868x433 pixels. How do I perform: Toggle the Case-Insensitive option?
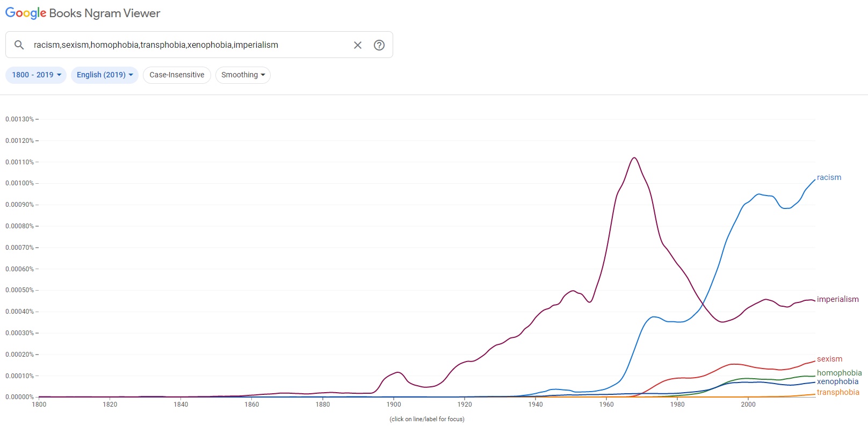pyautogui.click(x=177, y=75)
